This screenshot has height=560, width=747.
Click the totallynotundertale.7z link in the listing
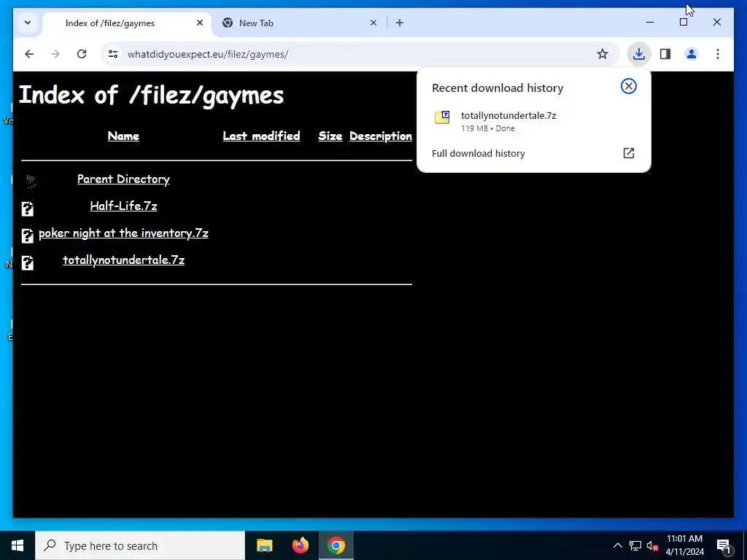[123, 260]
